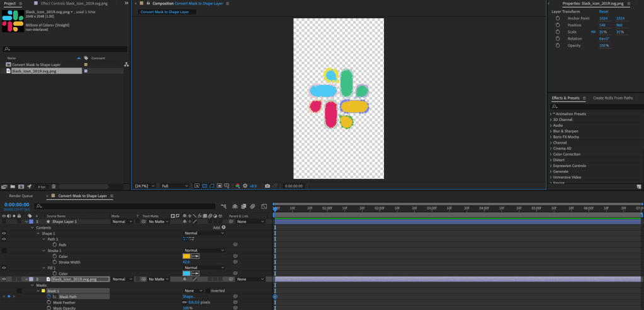This screenshot has width=644, height=310.
Task: Check the Inverted checkbox for Mask 1
Action: [x=208, y=290]
